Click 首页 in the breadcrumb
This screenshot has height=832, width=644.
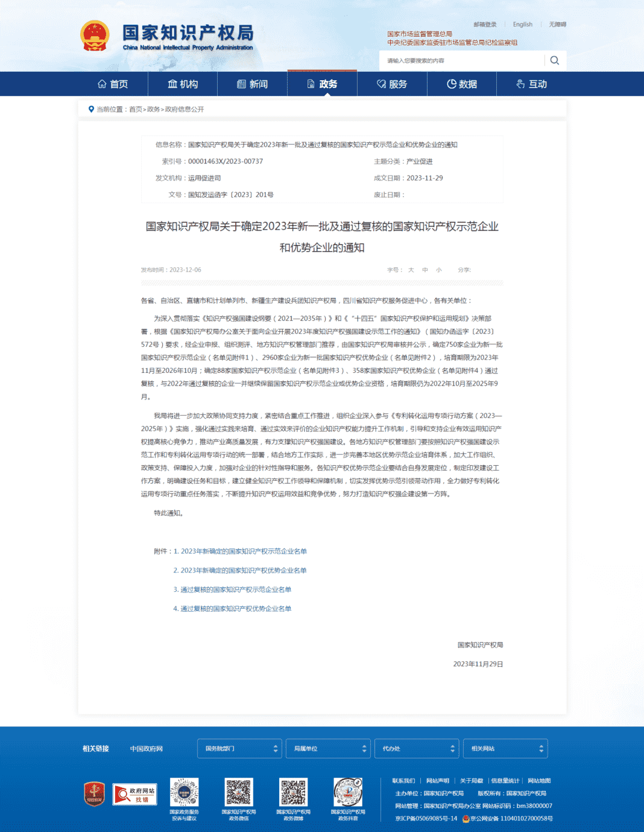click(136, 109)
